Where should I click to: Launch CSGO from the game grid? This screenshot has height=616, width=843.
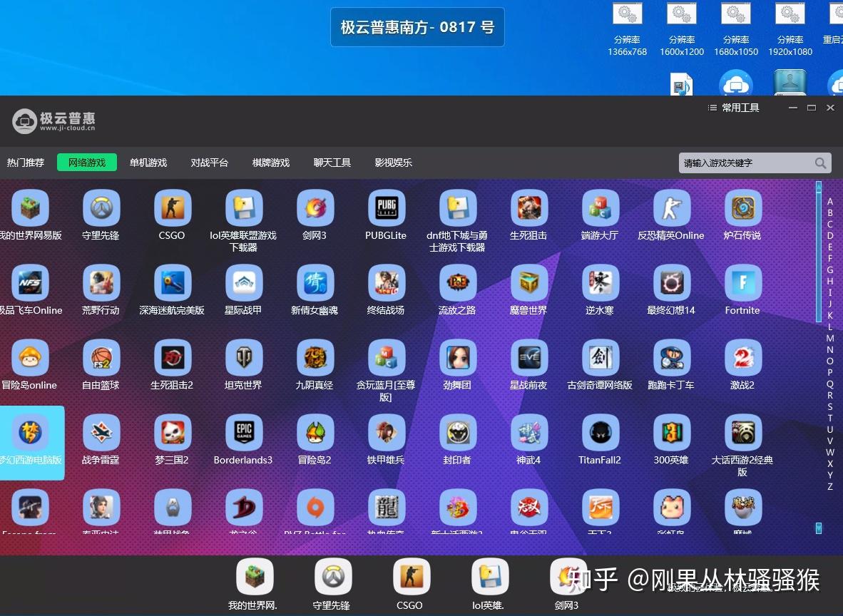point(172,207)
